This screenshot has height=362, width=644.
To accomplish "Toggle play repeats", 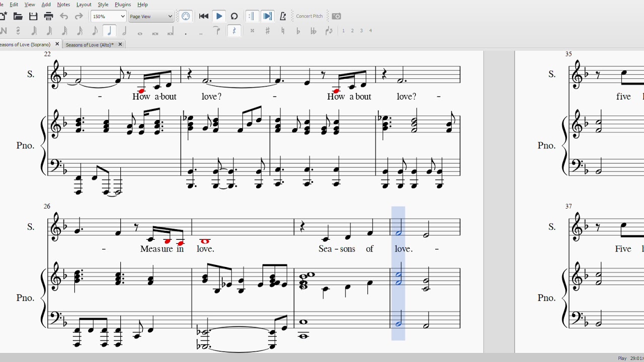I will pos(252,16).
